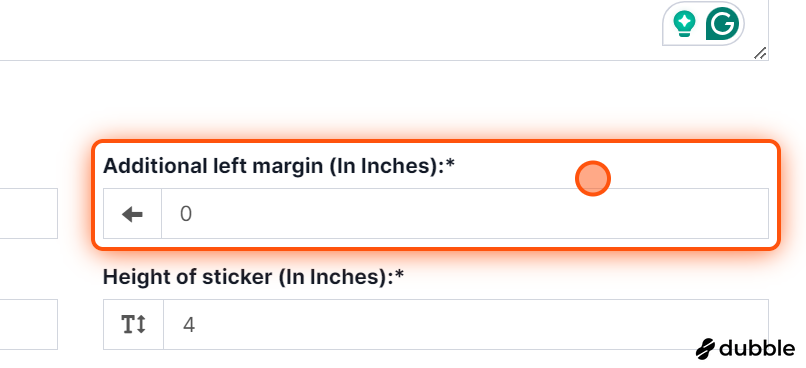Click the dubble wordmark text
Viewport: 806px width, 368px height.
[757, 348]
